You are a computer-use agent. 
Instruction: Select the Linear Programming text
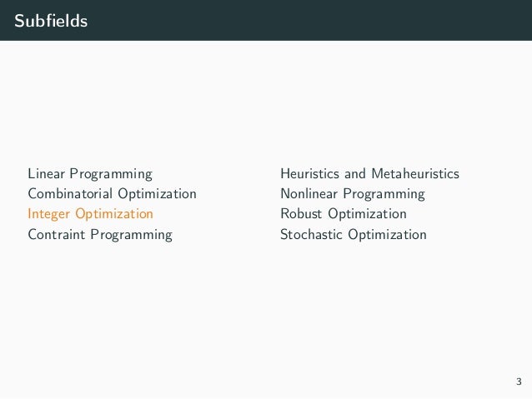[x=90, y=174]
